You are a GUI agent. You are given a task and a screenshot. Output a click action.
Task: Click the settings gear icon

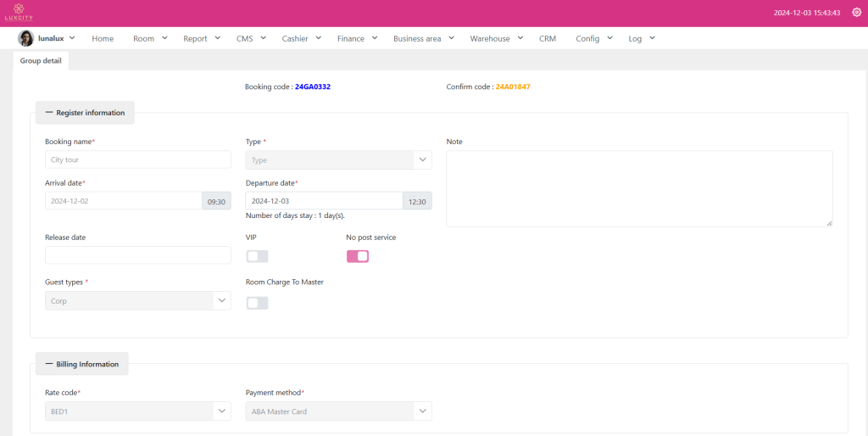[856, 13]
